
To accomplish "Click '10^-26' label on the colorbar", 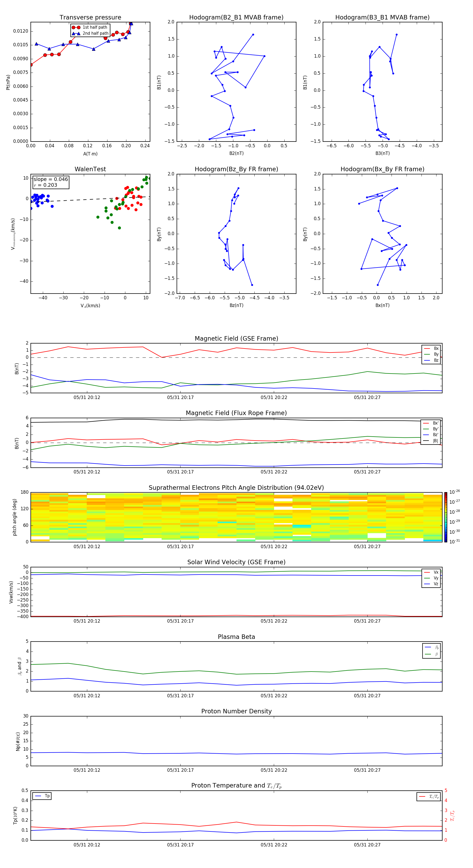I will click(455, 492).
